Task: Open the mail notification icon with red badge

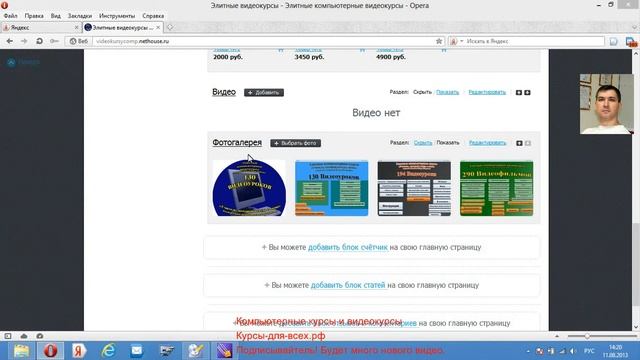Action: [x=631, y=42]
